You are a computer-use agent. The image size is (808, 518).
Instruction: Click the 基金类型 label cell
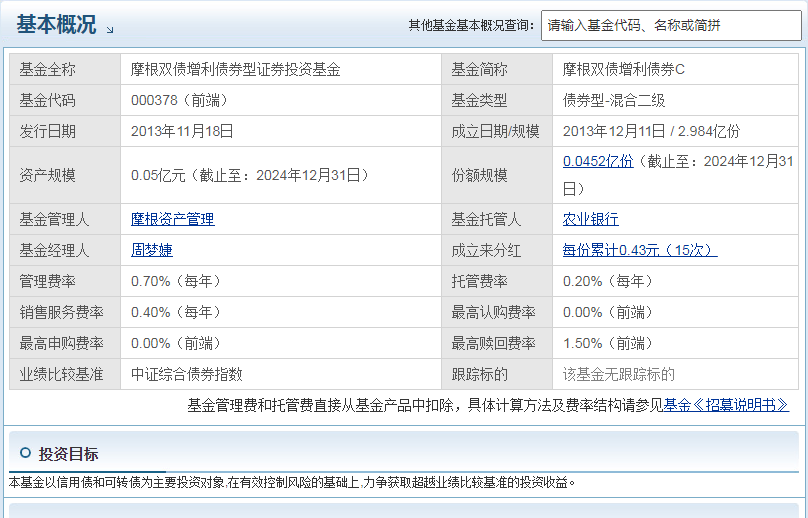[497, 100]
